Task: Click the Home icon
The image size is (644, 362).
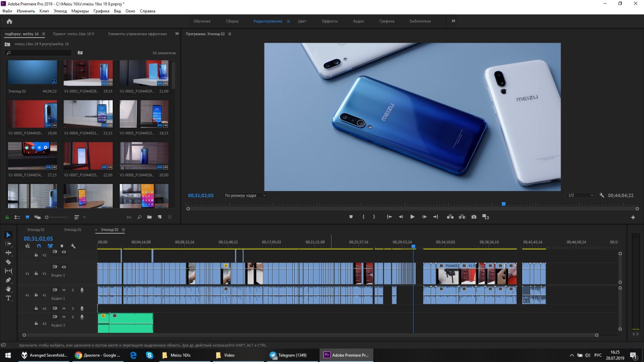Action: 9,21
